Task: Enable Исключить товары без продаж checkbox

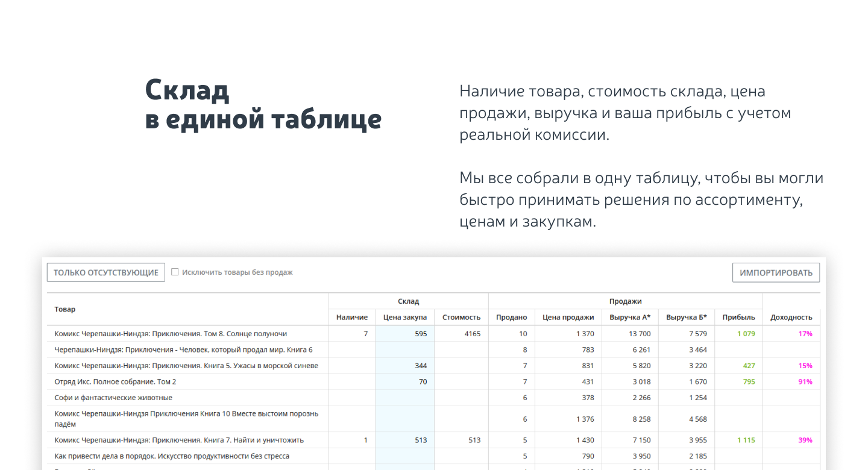Action: click(x=175, y=272)
